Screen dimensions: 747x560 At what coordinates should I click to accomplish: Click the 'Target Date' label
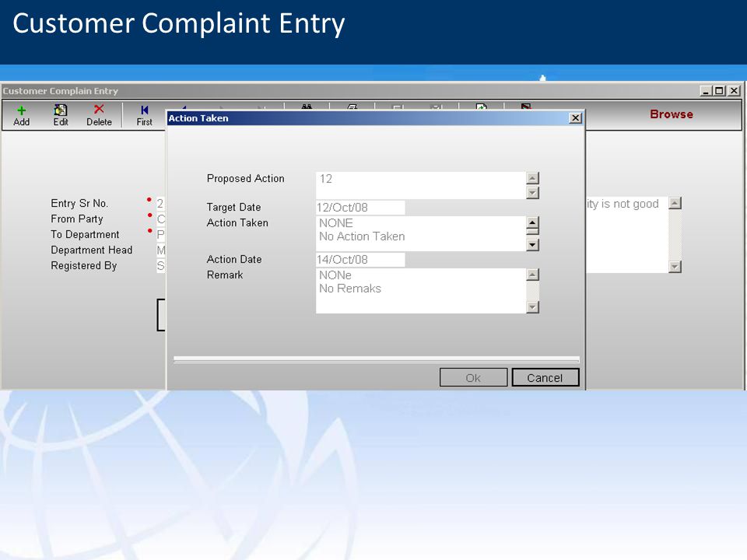click(x=233, y=207)
